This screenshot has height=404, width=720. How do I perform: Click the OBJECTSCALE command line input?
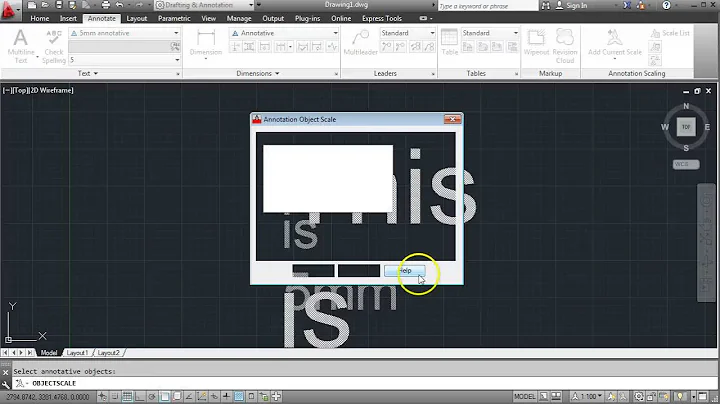point(367,383)
